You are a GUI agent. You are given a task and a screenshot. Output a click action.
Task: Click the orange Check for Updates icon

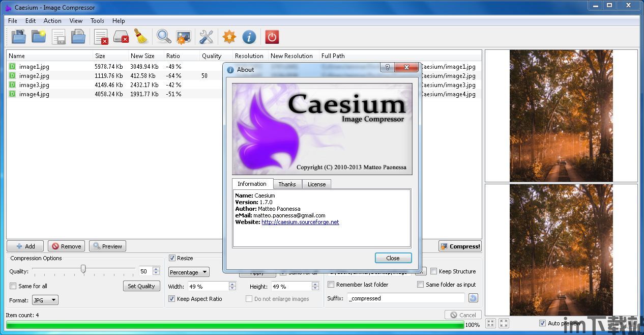(229, 37)
